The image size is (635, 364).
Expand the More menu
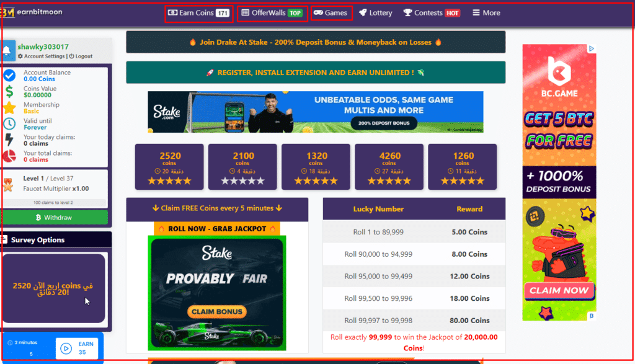coord(486,12)
